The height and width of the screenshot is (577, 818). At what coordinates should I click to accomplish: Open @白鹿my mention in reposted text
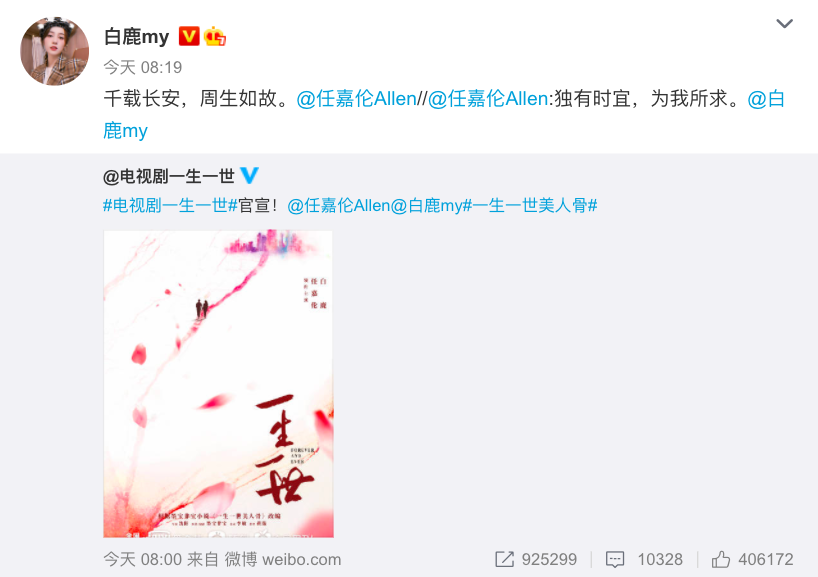click(426, 206)
